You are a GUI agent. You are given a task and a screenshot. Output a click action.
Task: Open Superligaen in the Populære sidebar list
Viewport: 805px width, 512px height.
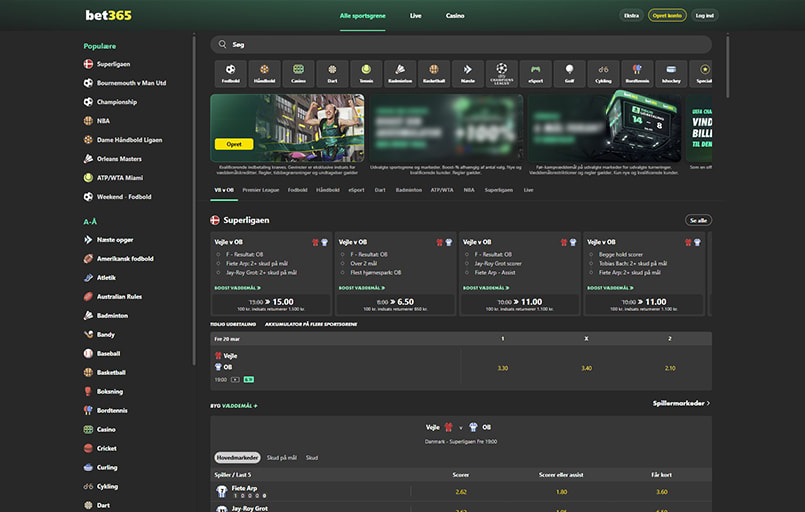coord(113,64)
